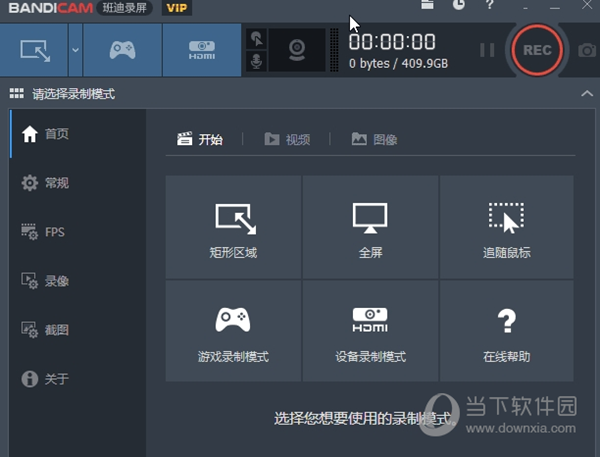The image size is (600, 457).
Task: Open the dropdown arrow beside rectangle mode
Action: (x=75, y=49)
